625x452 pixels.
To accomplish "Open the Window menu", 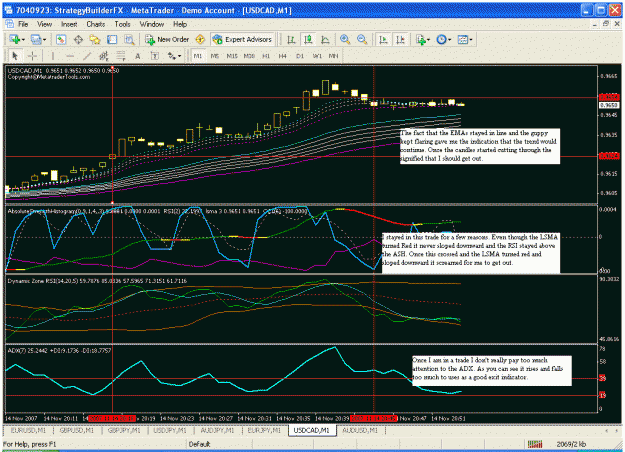I will 151,24.
